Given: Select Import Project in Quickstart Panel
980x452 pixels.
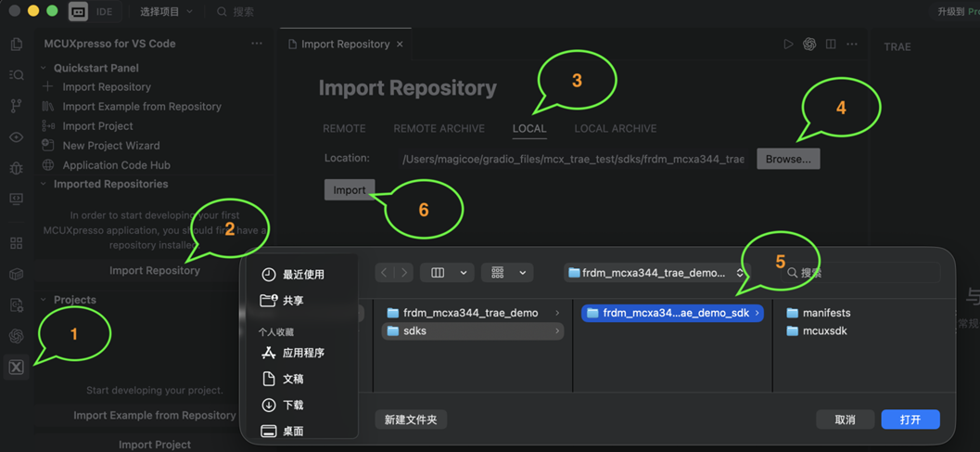Looking at the screenshot, I should tap(97, 126).
